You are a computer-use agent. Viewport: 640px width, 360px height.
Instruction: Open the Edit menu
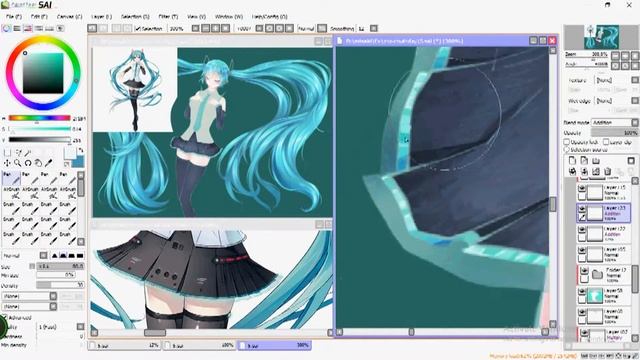[x=39, y=17]
